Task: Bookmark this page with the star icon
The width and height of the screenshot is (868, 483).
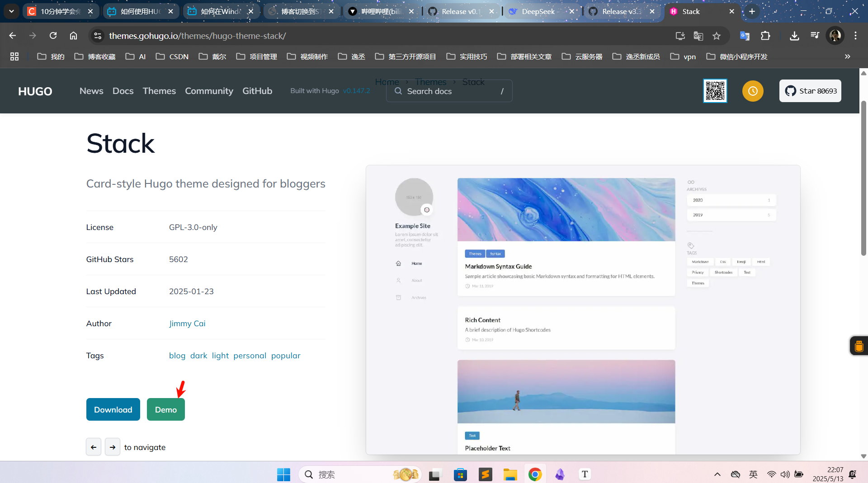Action: [717, 36]
